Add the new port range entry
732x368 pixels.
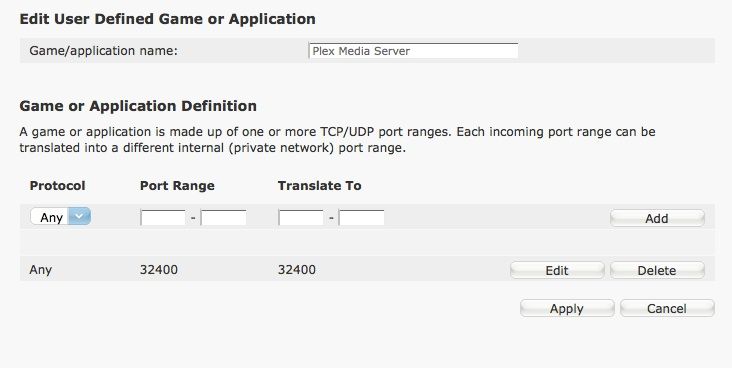click(657, 218)
